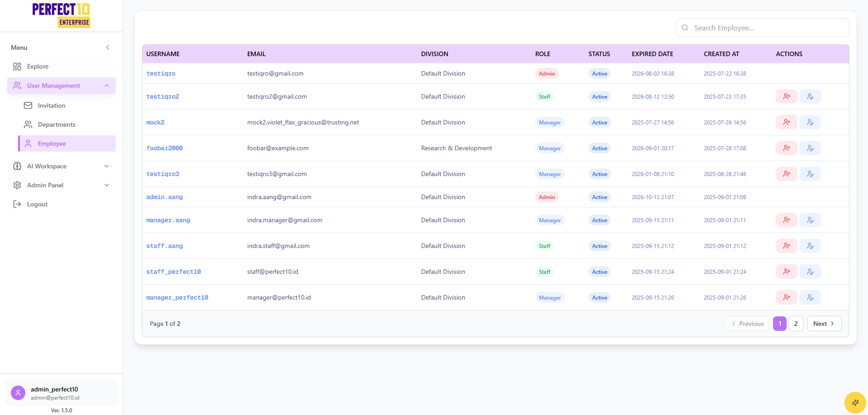Click the blue edit-user icon for testiqro2
868x415 pixels.
pos(810,96)
